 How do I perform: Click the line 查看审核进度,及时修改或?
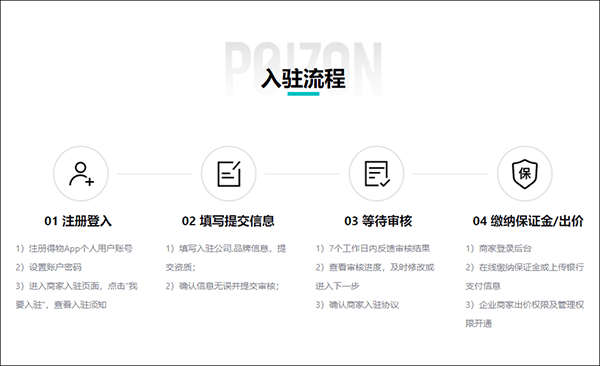[375, 267]
